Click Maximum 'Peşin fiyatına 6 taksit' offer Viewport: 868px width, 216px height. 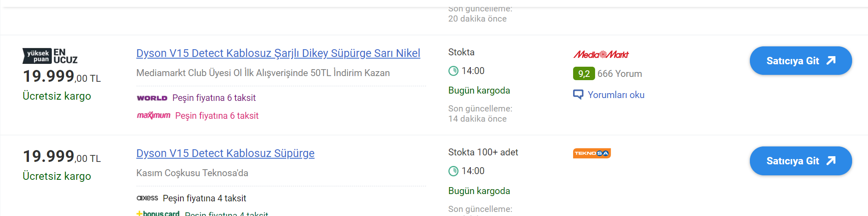pyautogui.click(x=217, y=116)
